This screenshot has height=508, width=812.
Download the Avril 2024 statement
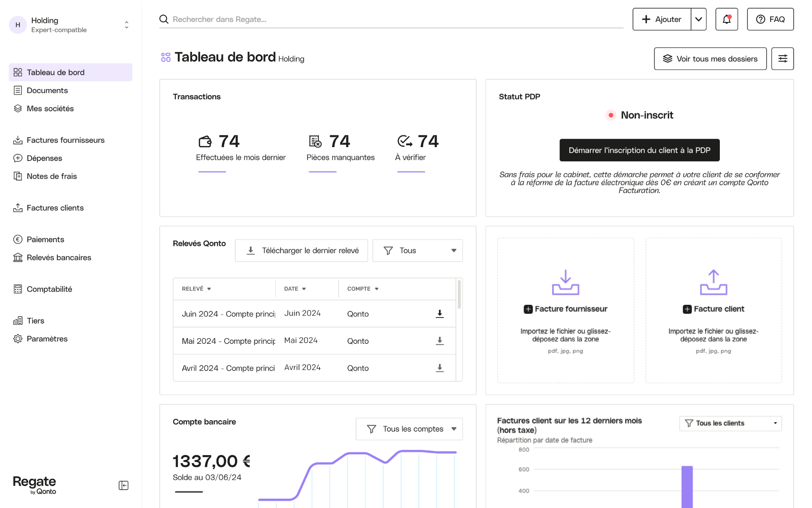coord(440,368)
